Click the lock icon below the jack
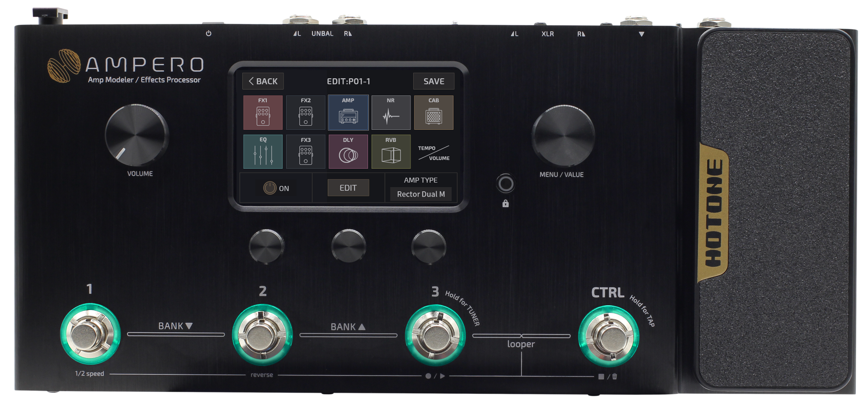Screen dimensions: 868x406 (x=505, y=203)
